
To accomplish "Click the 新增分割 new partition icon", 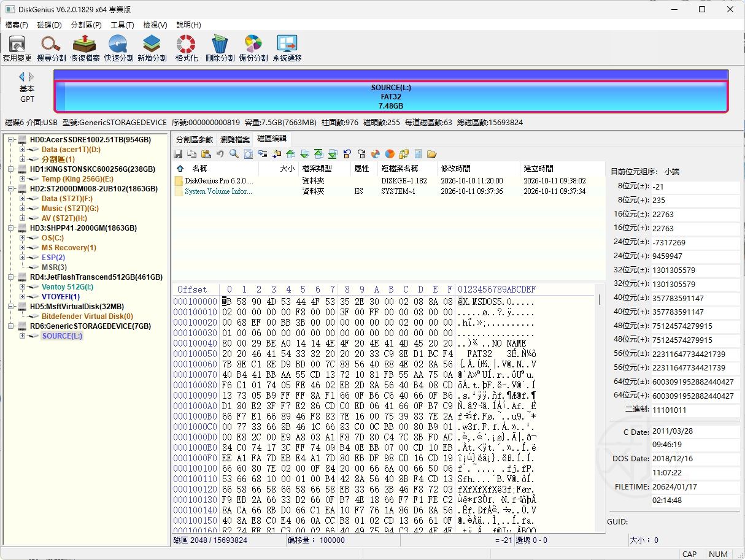I will pyautogui.click(x=152, y=48).
